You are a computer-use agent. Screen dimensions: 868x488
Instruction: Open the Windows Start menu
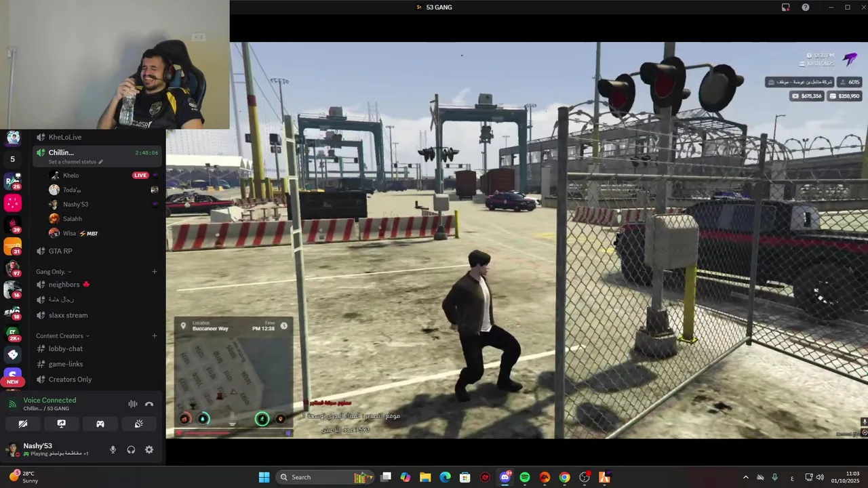click(x=264, y=477)
